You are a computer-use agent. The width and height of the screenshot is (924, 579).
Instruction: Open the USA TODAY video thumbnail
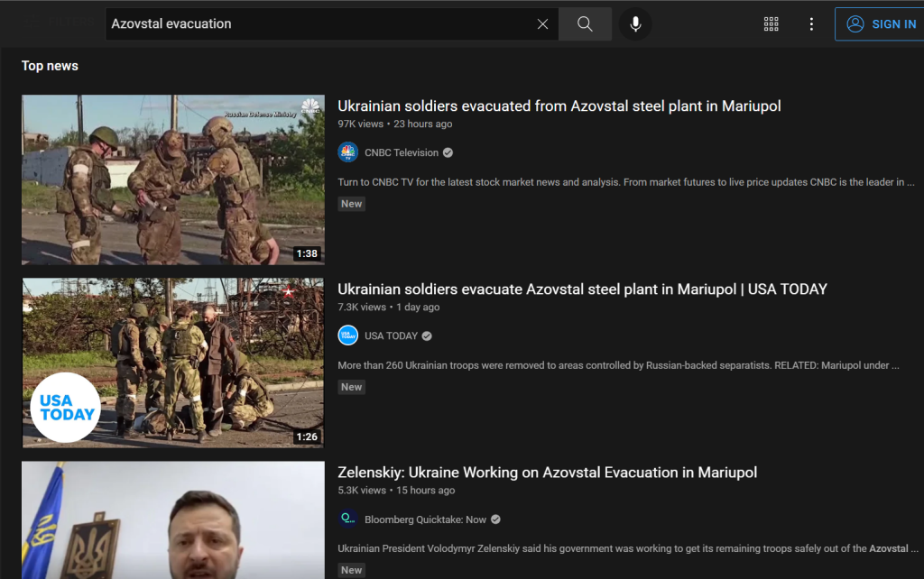173,363
